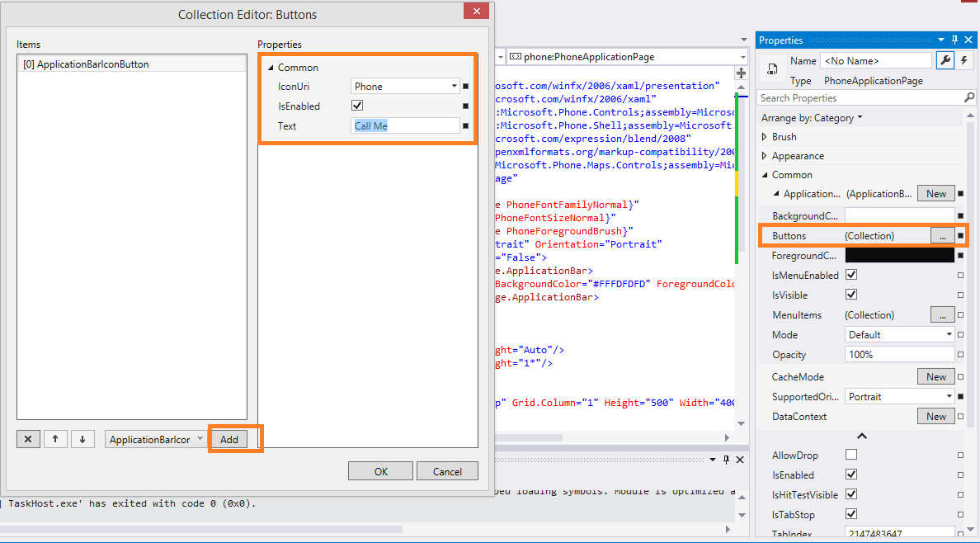
Task: Click the Text field containing Call Me
Action: click(405, 125)
